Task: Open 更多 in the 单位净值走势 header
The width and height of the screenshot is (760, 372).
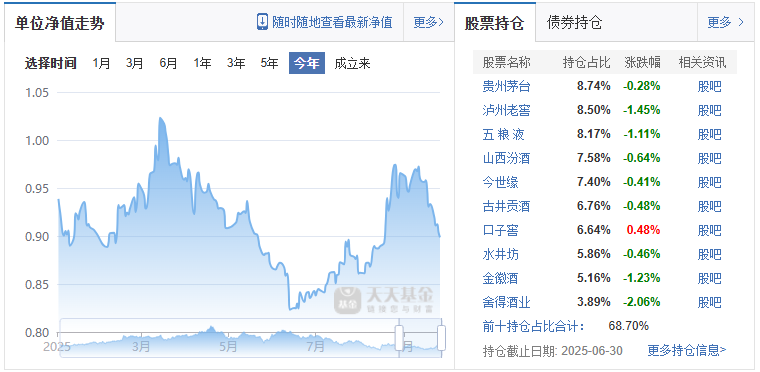Action: click(x=428, y=22)
